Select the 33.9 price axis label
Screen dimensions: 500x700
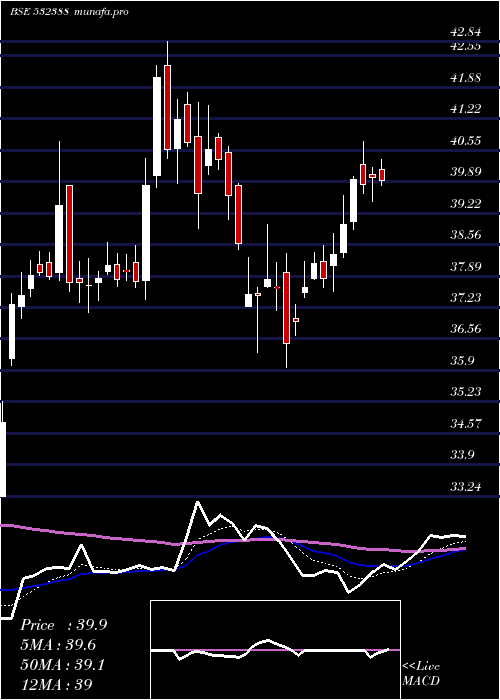pos(462,455)
